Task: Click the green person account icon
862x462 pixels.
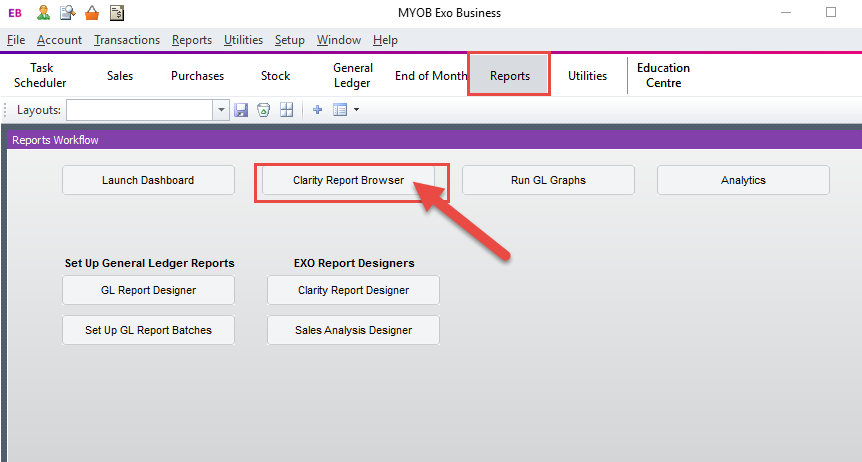Action: pos(43,12)
